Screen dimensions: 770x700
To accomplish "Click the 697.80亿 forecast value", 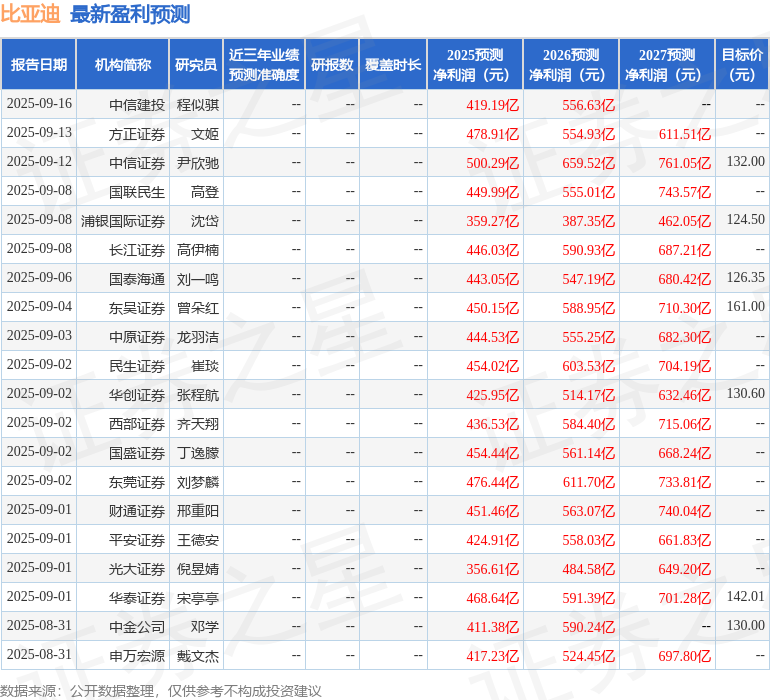I will click(685, 655).
